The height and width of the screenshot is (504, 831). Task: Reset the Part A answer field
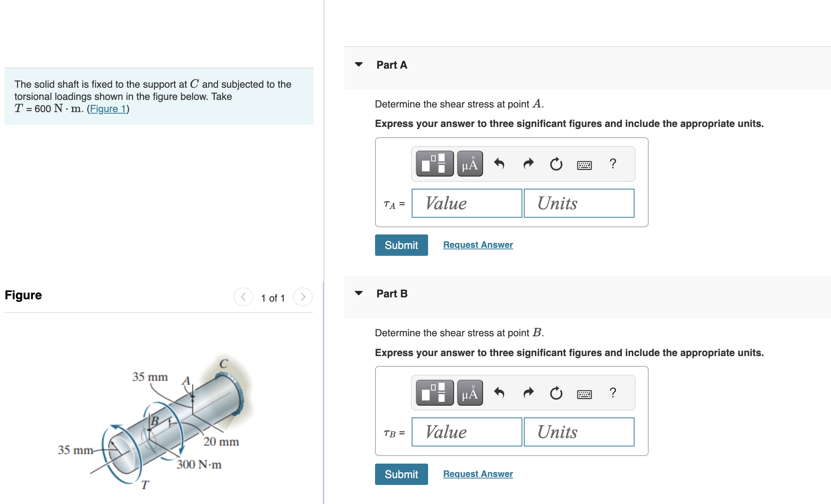point(556,164)
